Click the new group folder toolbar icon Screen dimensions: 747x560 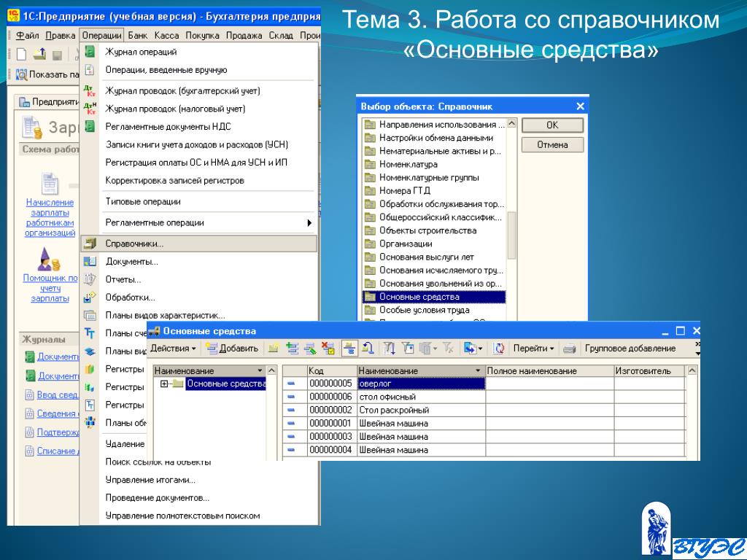tap(274, 349)
